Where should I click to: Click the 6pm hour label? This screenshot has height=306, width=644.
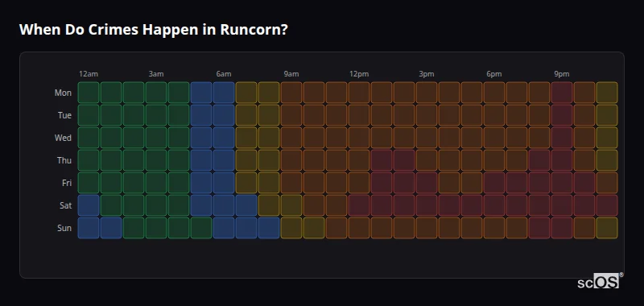click(494, 74)
